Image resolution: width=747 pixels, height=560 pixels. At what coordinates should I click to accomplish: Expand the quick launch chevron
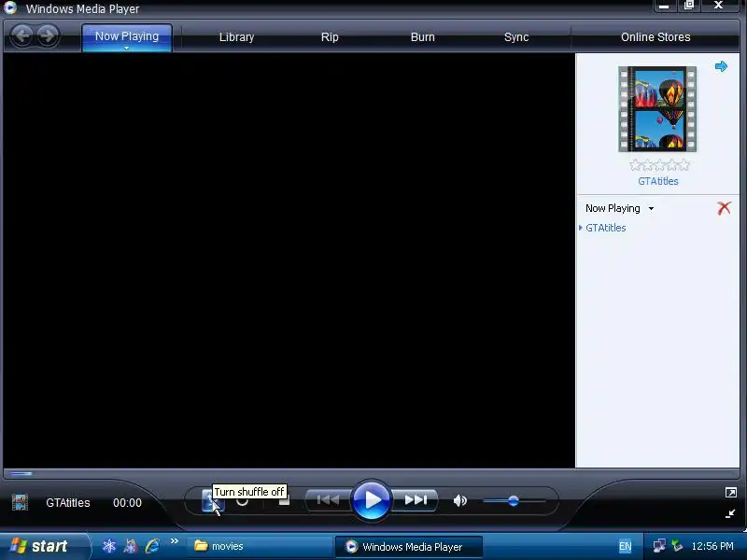point(174,540)
